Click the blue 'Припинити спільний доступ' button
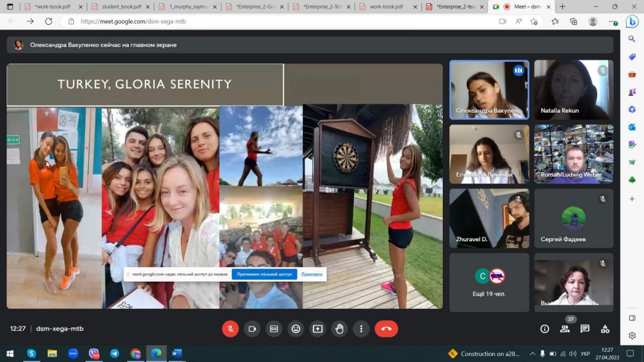The image size is (644, 362). (x=264, y=274)
